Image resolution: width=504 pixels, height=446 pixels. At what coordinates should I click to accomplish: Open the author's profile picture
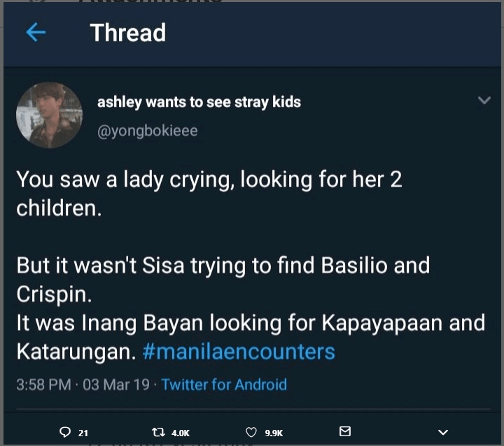[49, 115]
